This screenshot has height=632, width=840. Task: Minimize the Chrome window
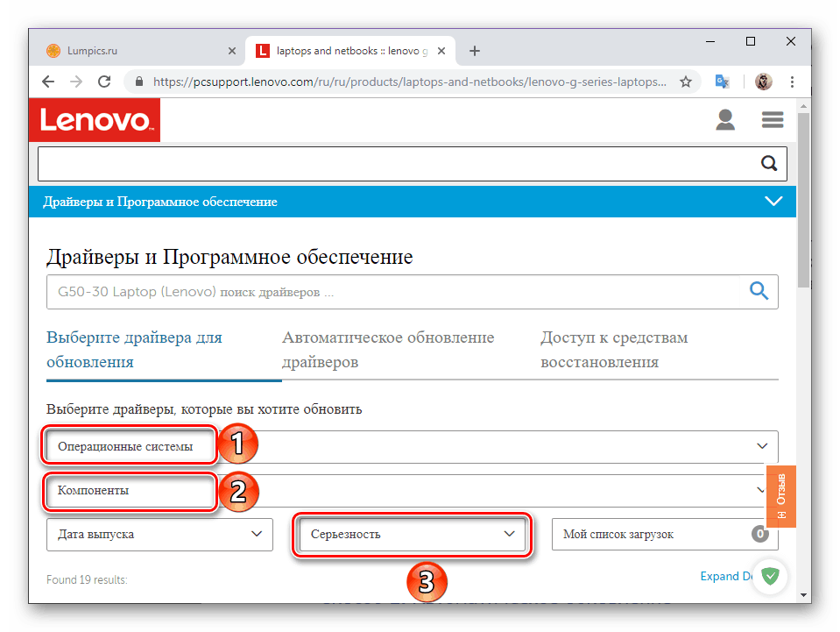(x=710, y=41)
